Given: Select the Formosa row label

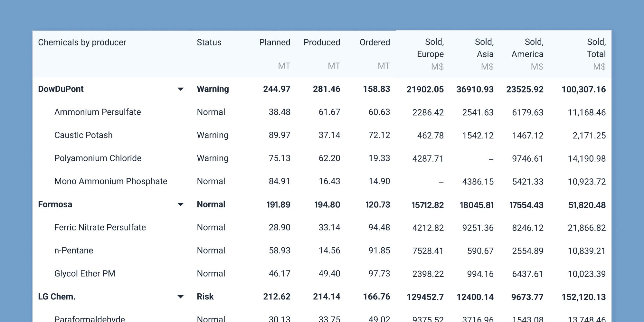Looking at the screenshot, I should [x=55, y=204].
